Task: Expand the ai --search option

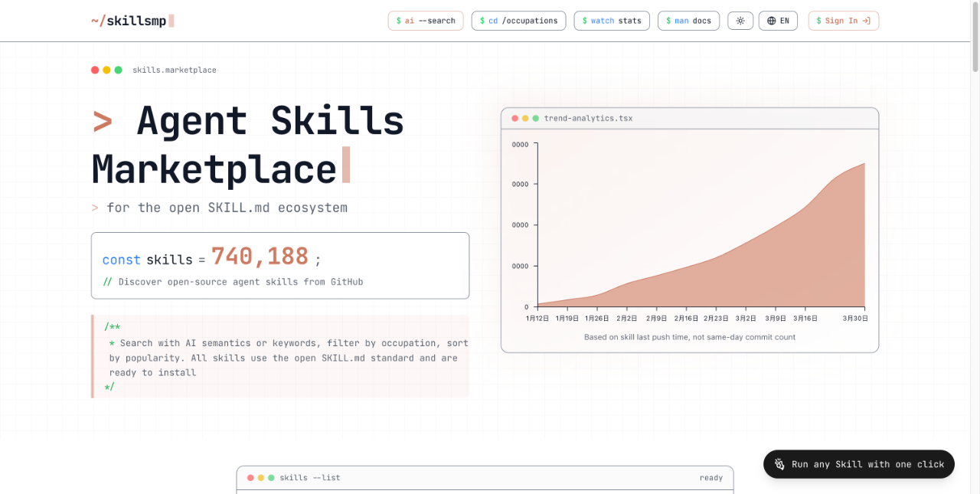Action: pos(425,21)
